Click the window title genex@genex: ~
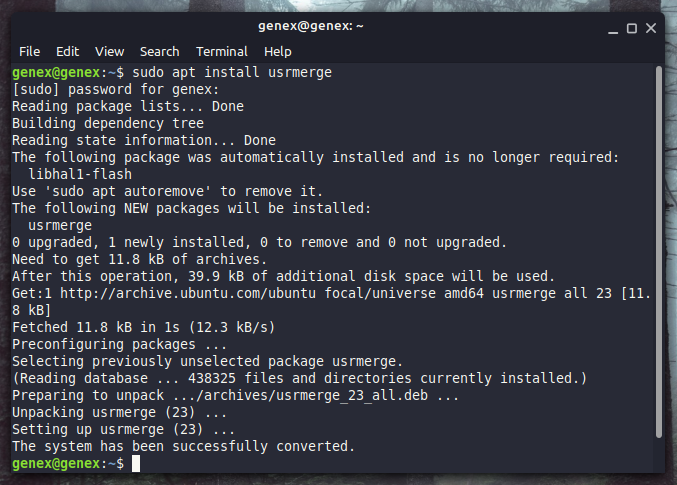This screenshot has width=677, height=485. pos(311,26)
